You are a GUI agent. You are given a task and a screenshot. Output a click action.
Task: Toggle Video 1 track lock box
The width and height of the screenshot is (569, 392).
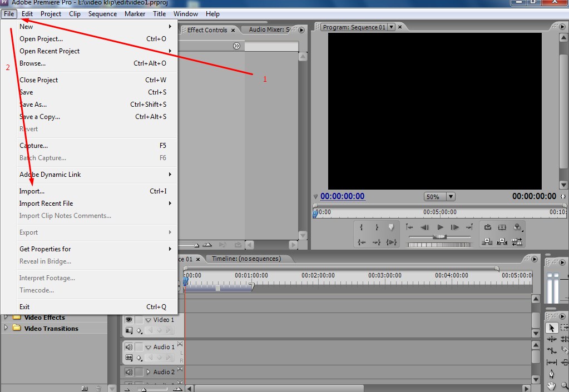(x=139, y=320)
